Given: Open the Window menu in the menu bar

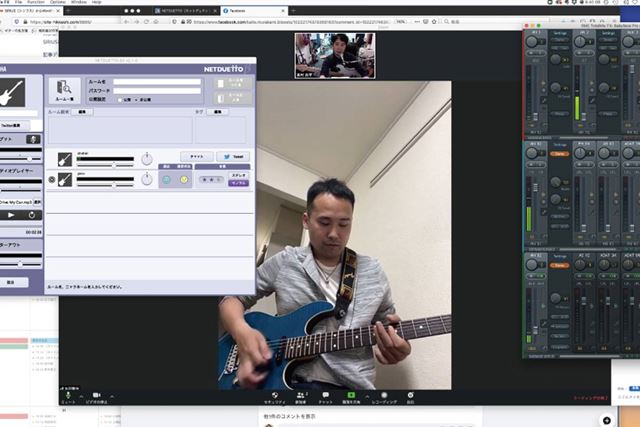Looking at the screenshot, I should point(73,3).
